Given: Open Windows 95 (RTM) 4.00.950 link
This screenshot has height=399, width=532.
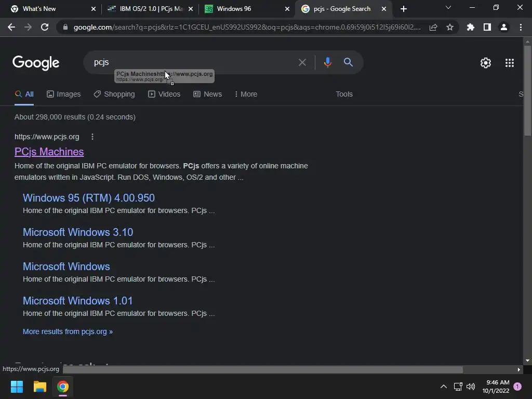Looking at the screenshot, I should coord(88,198).
